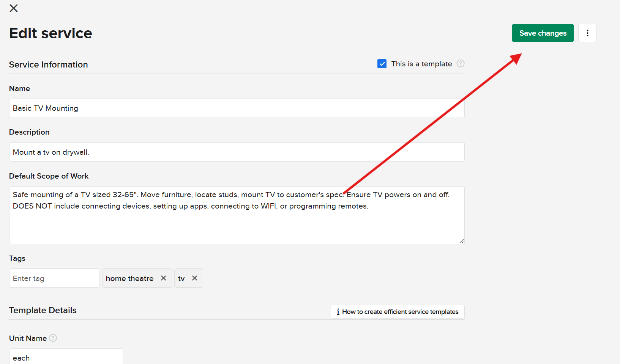
Task: Remove the 'home theatre' tag using its X
Action: 164,278
